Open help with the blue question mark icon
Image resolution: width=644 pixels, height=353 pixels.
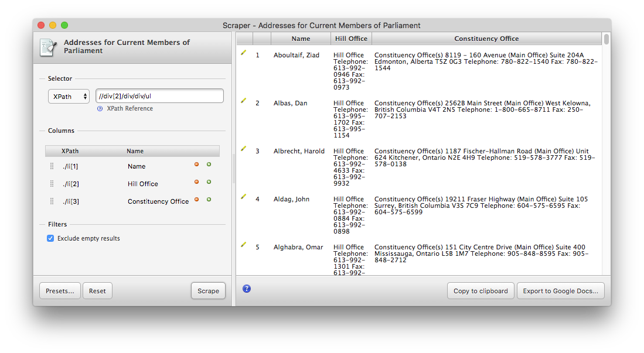[x=246, y=288]
